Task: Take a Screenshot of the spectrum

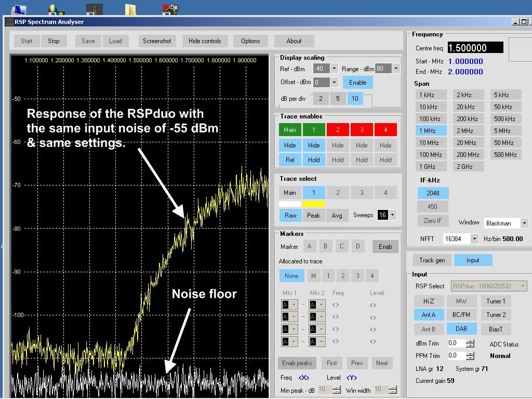Action: click(x=157, y=41)
